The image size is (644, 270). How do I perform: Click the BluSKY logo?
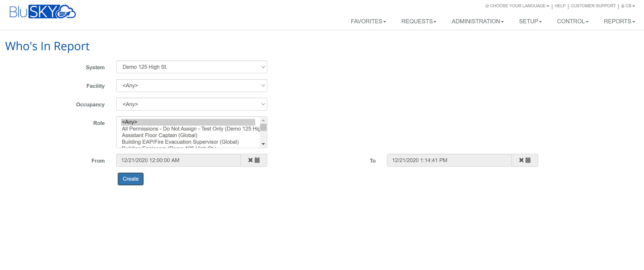click(43, 11)
